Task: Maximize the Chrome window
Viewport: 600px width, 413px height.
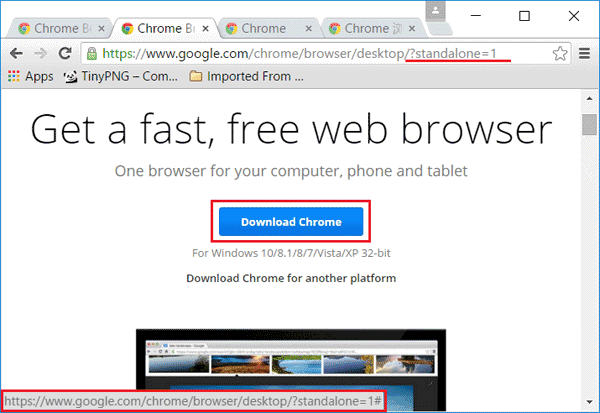Action: coord(524,16)
